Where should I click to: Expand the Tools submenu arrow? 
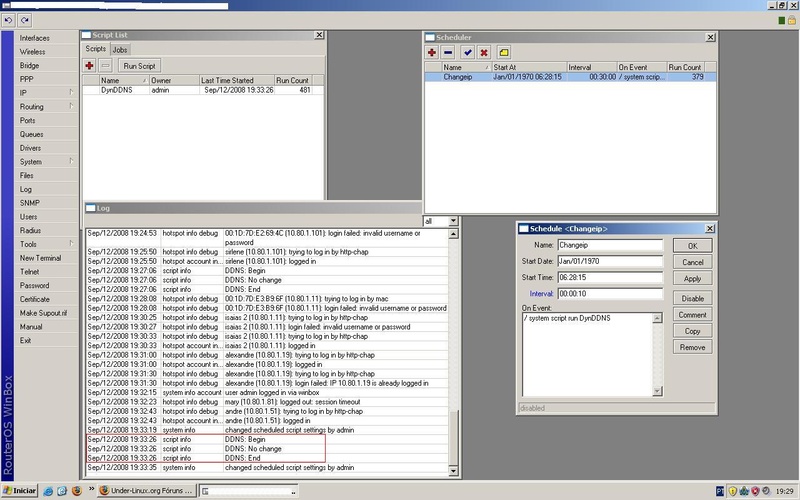(x=71, y=244)
